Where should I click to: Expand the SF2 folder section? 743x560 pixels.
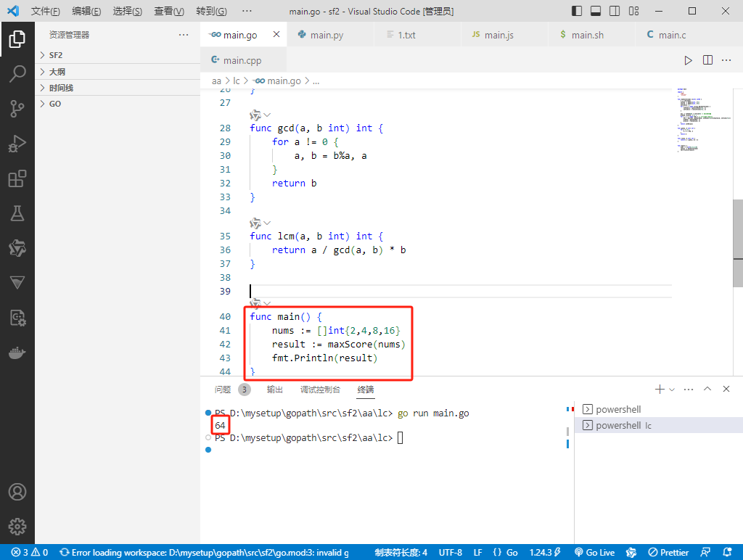[x=118, y=55]
